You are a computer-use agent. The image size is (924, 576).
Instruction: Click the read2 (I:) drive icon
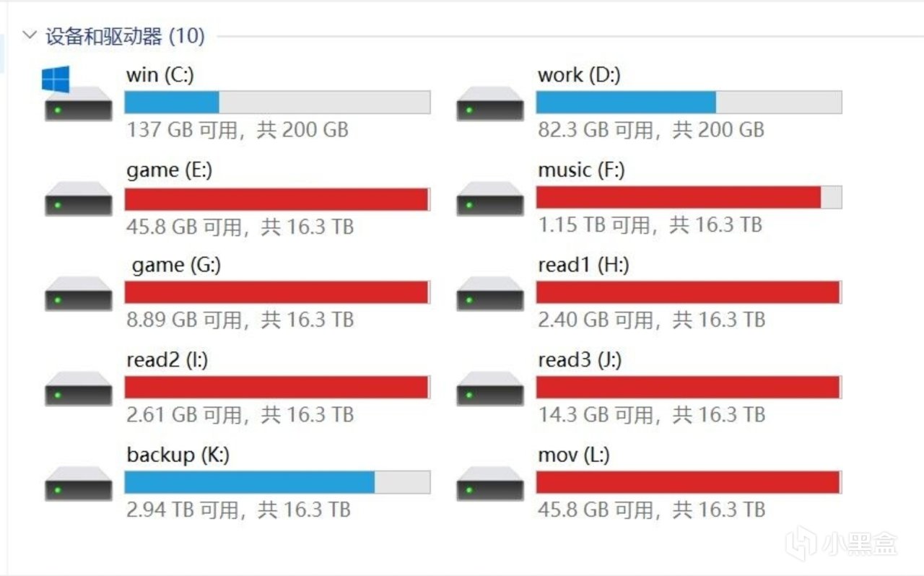pyautogui.click(x=78, y=388)
